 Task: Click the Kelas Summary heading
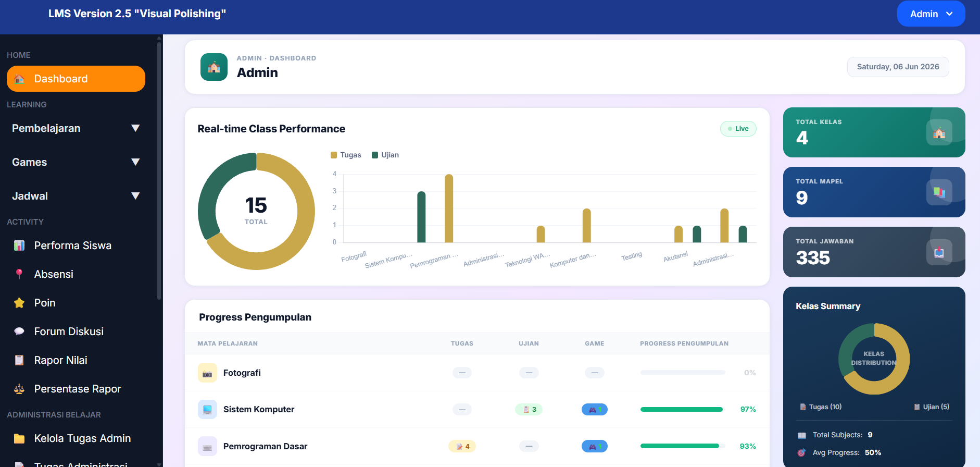pos(828,306)
